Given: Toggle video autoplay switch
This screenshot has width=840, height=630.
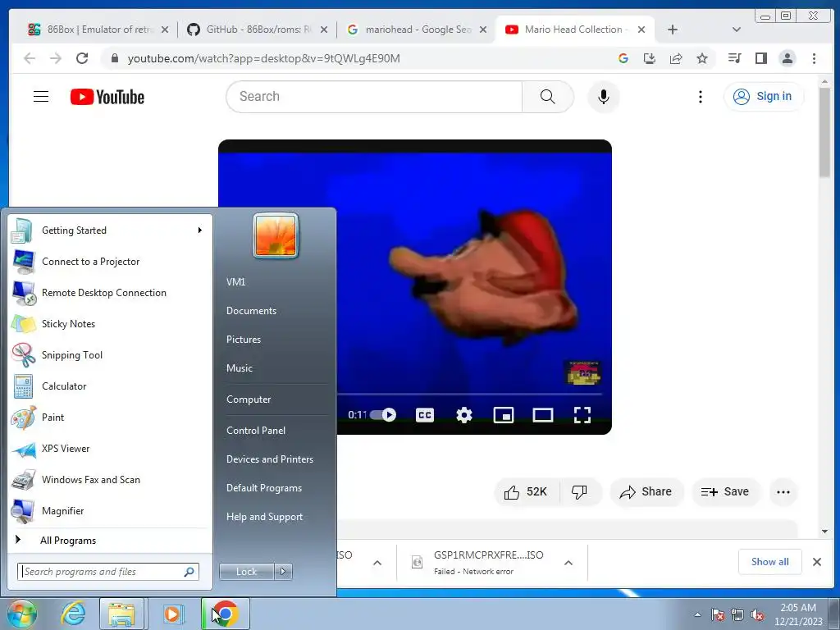Looking at the screenshot, I should coord(383,414).
